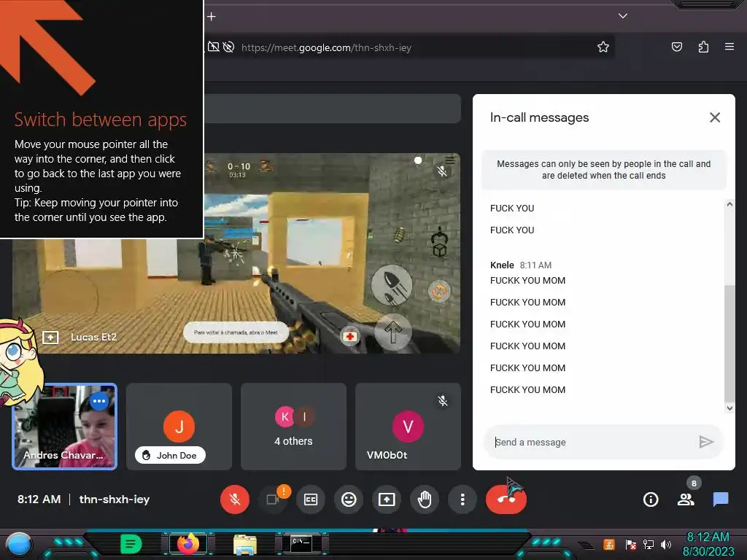Click the chat scrollbar thumb
The image size is (747, 560).
(729, 343)
